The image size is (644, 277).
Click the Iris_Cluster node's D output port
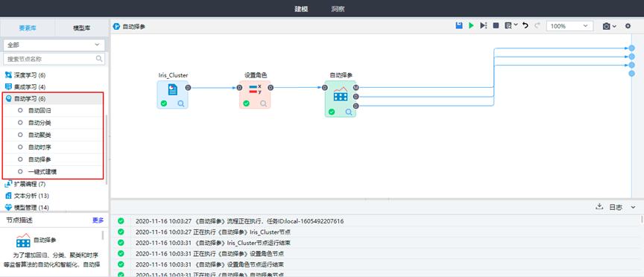pos(188,87)
